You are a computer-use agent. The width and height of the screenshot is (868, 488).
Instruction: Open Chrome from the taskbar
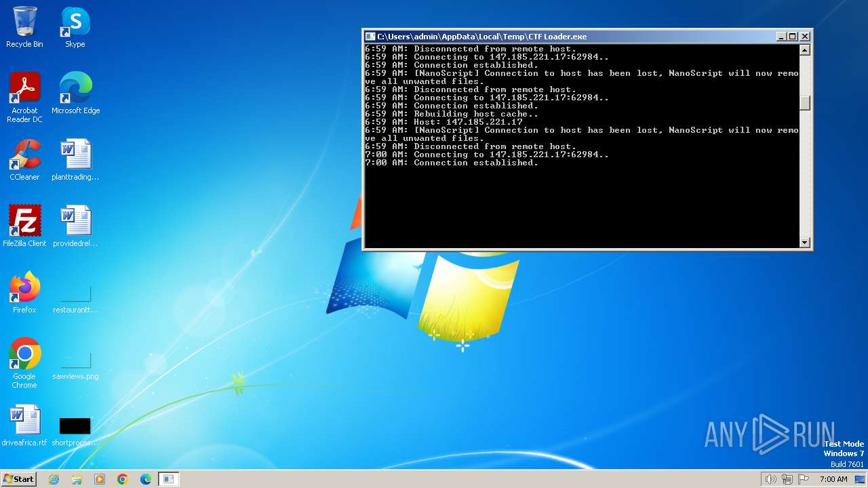pyautogui.click(x=123, y=479)
